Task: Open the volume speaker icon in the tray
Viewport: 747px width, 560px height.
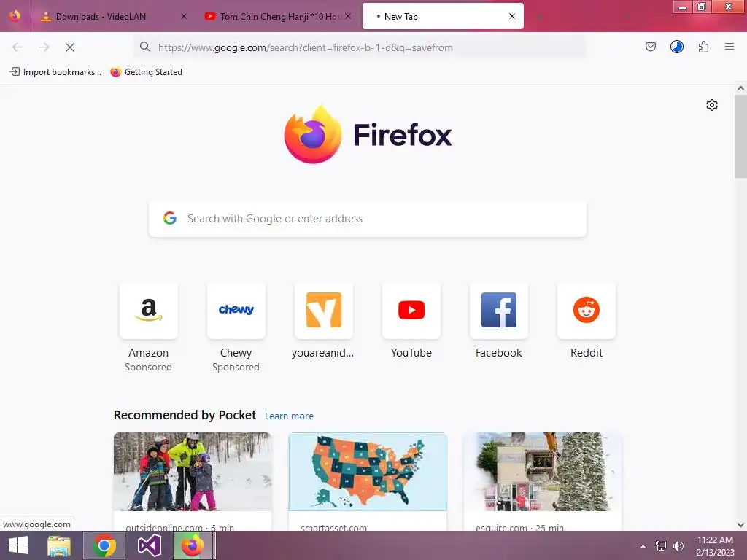Action: click(678, 546)
